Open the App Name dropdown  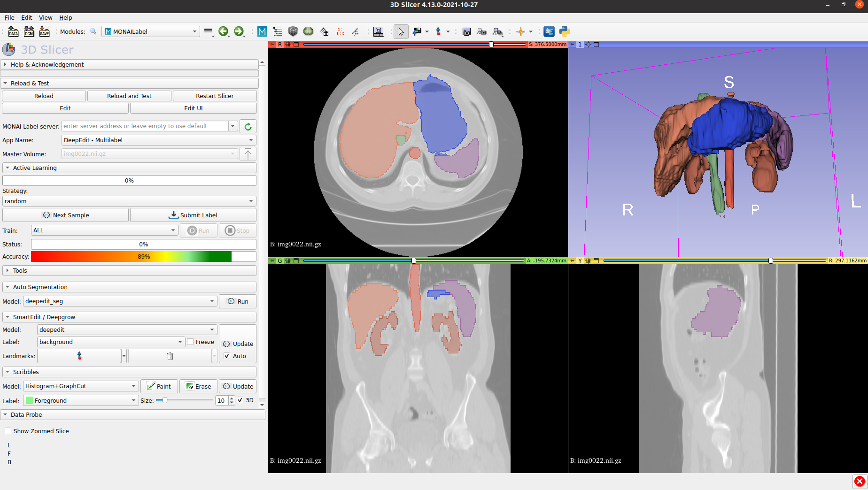[x=159, y=140]
